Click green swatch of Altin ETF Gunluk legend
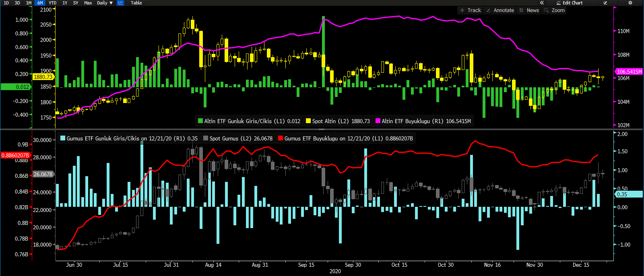The width and height of the screenshot is (644, 276). click(x=200, y=121)
